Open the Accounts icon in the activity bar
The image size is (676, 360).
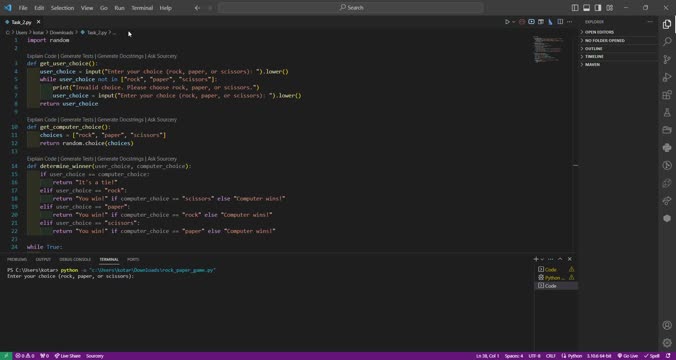(x=667, y=325)
